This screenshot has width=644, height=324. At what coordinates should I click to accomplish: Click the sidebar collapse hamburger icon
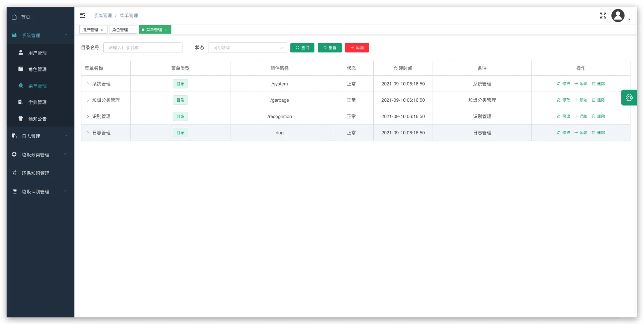[83, 15]
